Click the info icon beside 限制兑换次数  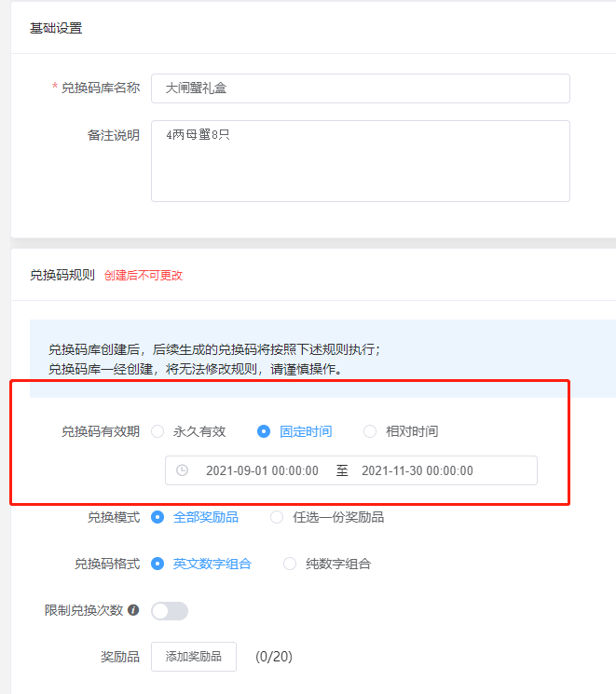133,610
